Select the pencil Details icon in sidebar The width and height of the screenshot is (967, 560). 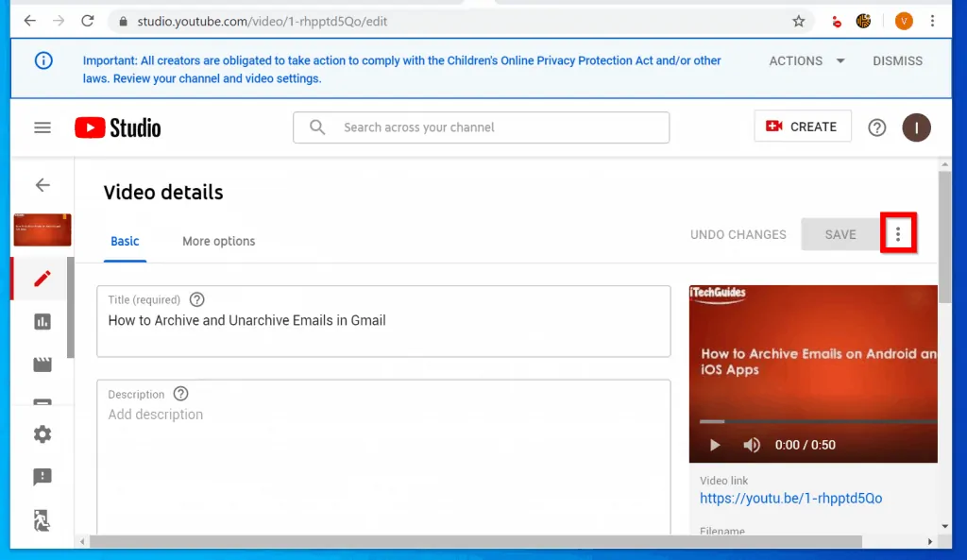(42, 279)
